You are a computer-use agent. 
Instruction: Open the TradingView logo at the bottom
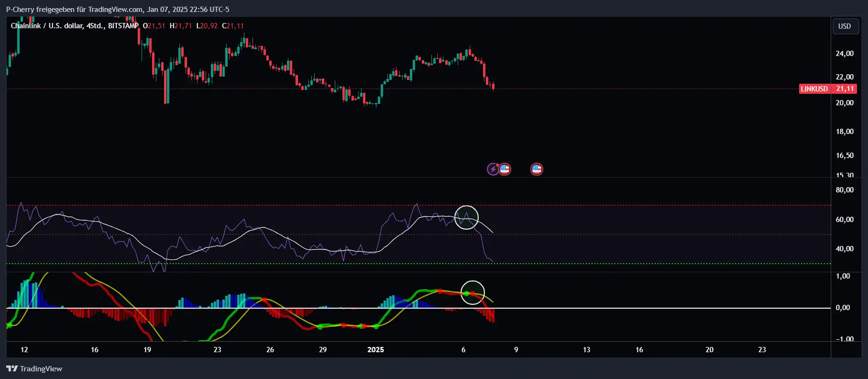tap(34, 368)
